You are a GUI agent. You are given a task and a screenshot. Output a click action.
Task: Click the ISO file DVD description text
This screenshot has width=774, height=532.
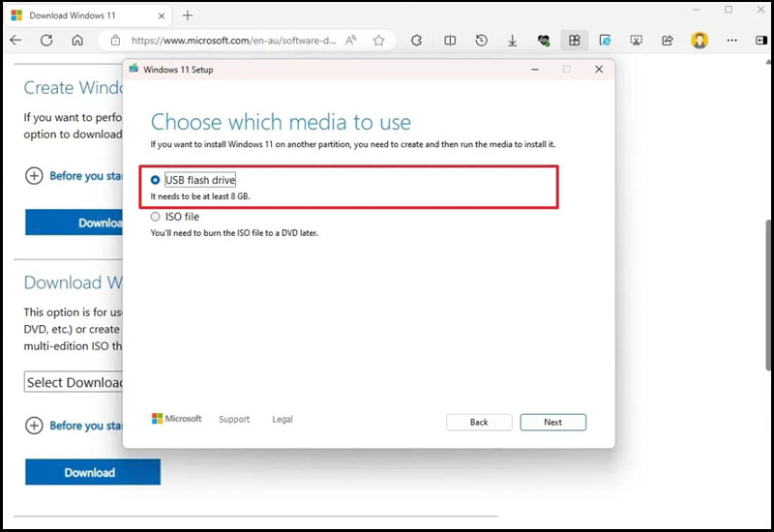234,233
